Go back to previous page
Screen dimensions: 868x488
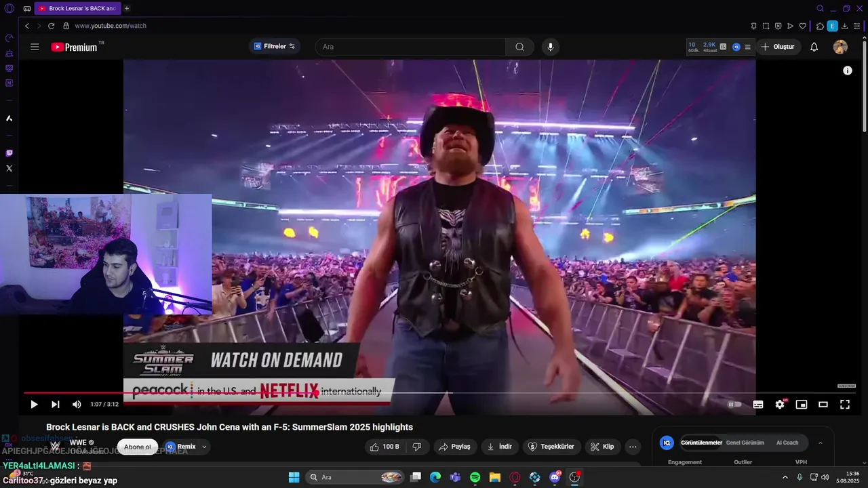click(27, 26)
